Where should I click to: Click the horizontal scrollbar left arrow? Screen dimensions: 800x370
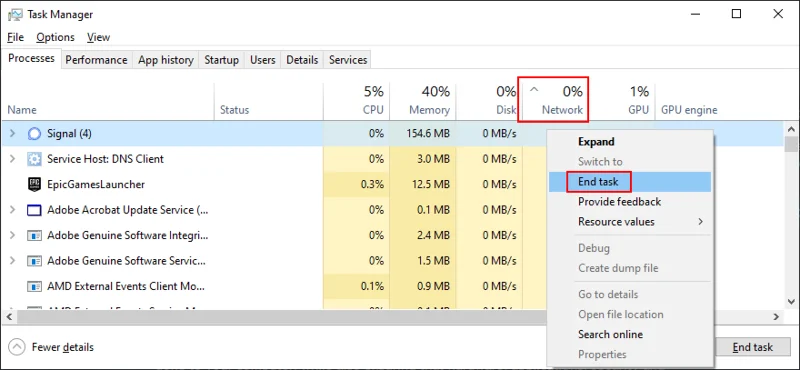point(8,317)
